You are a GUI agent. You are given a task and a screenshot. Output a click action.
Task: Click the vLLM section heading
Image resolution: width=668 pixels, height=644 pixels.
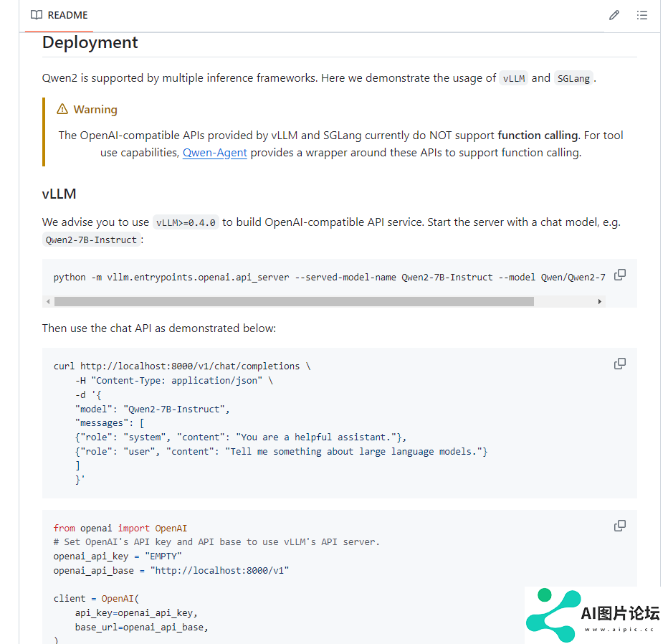59,194
